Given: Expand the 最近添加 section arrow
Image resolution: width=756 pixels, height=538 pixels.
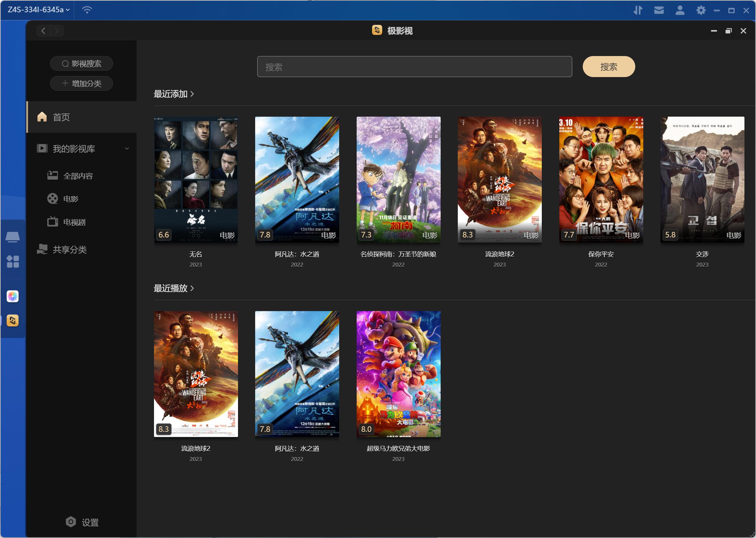Looking at the screenshot, I should pos(192,94).
